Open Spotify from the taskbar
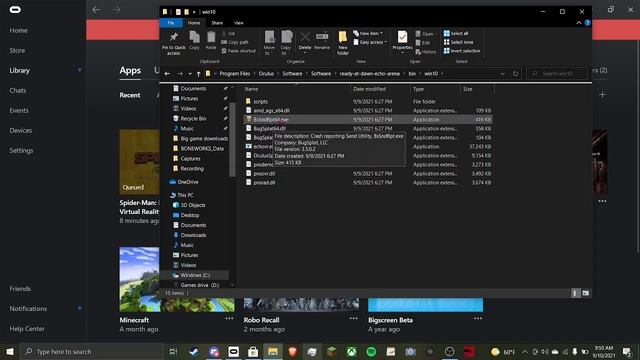The image size is (640, 360). point(371,351)
